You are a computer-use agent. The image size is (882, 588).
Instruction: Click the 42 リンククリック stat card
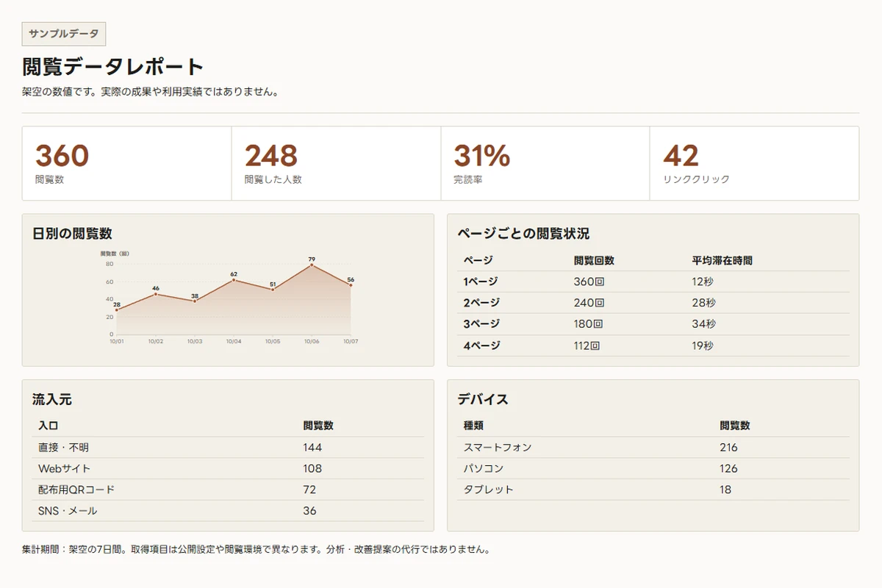coord(754,163)
